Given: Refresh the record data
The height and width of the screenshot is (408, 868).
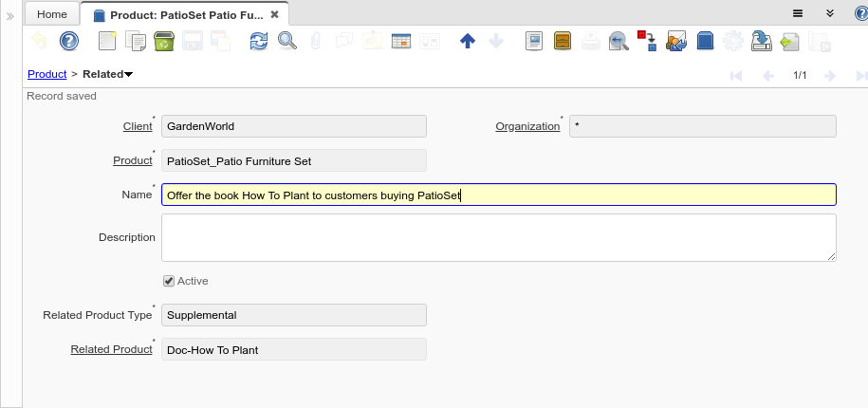Looking at the screenshot, I should coord(259,41).
